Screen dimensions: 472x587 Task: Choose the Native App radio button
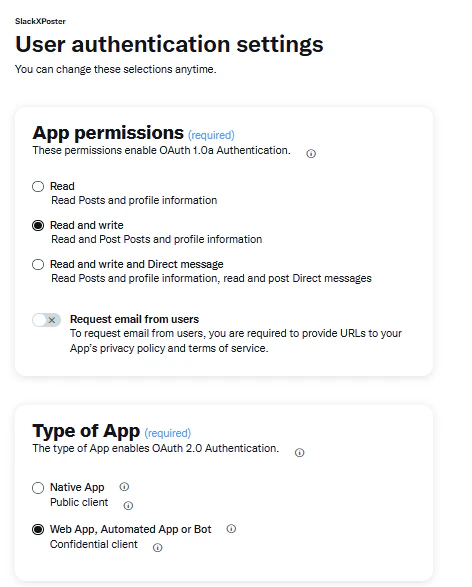38,488
